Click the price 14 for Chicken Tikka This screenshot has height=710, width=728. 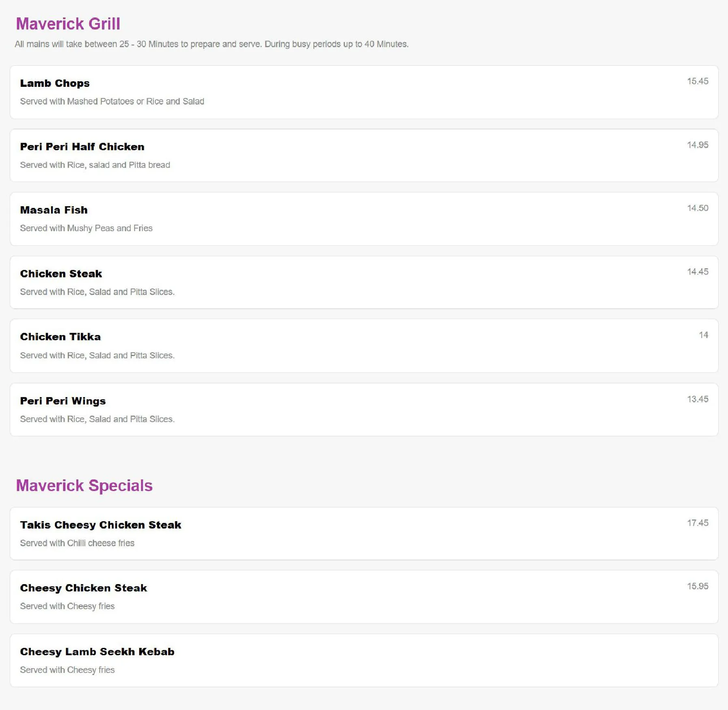(x=704, y=335)
